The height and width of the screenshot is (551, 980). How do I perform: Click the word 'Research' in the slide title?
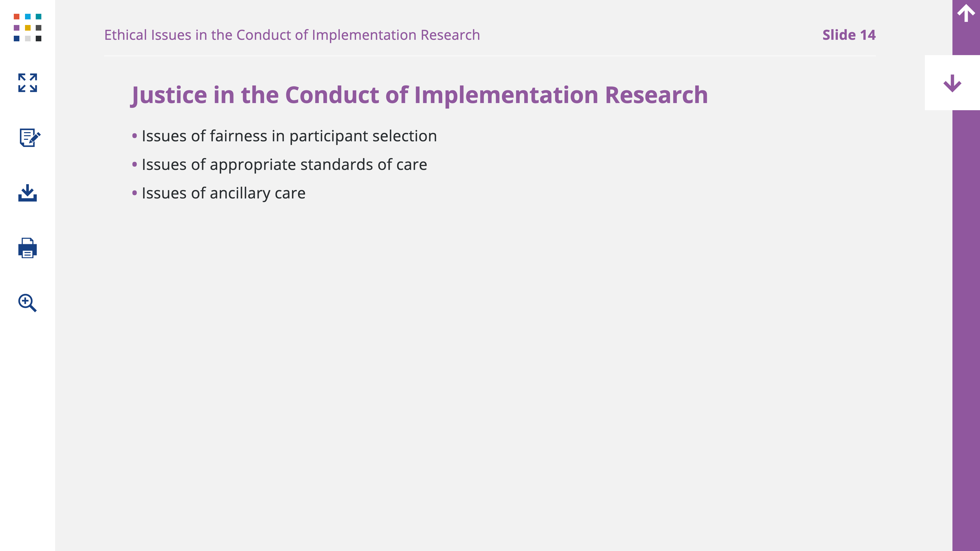click(x=656, y=95)
